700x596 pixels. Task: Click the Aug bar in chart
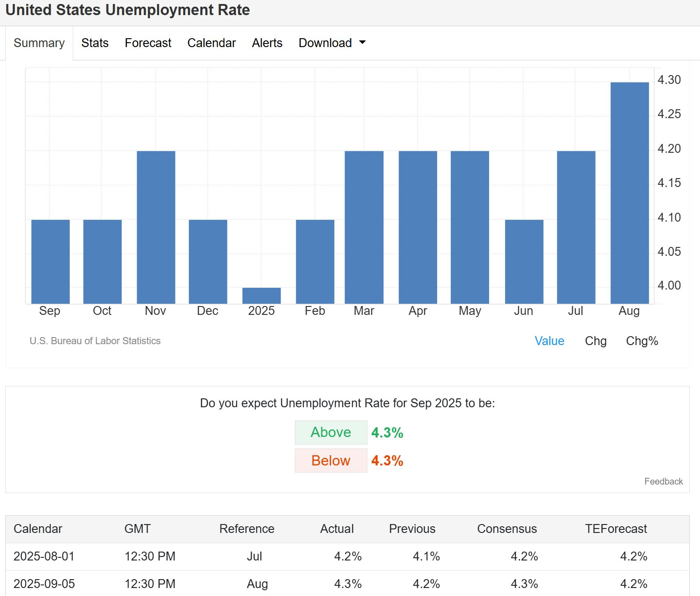coord(629,193)
